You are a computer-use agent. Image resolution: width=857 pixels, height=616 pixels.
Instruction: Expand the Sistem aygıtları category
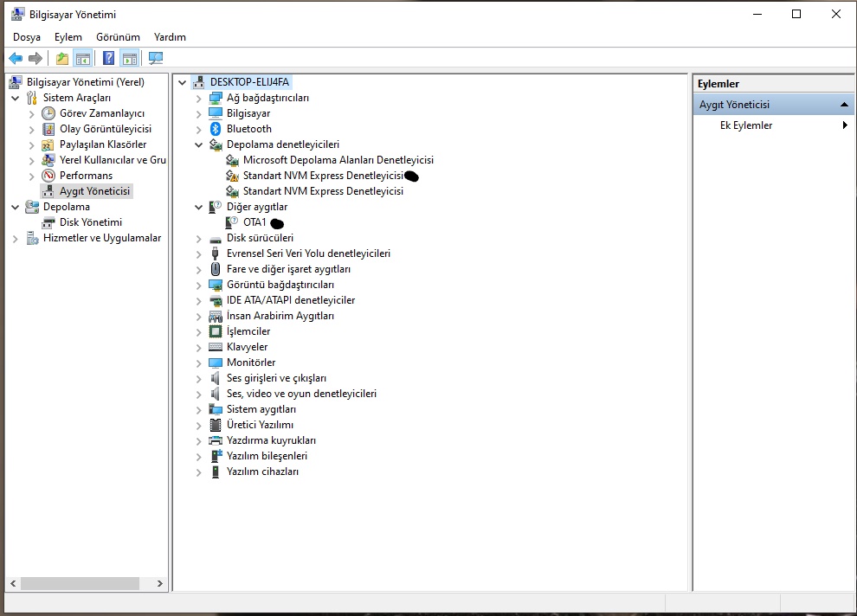coord(199,409)
